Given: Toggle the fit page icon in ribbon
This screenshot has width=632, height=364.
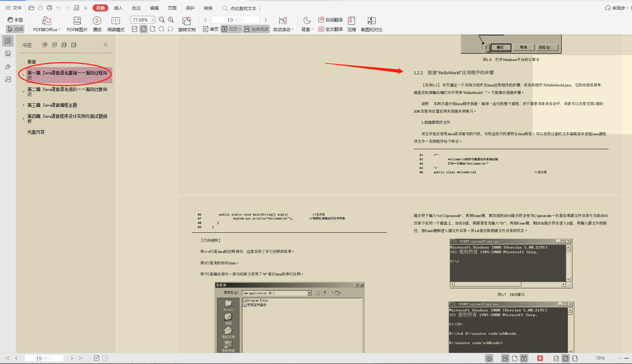Looking at the screenshot, I should [144, 29].
